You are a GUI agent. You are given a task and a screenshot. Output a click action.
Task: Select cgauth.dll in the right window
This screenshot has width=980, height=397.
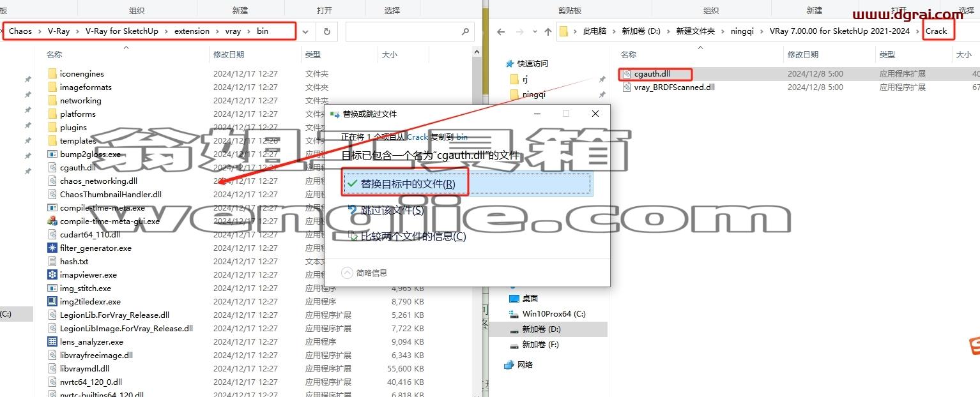point(652,73)
